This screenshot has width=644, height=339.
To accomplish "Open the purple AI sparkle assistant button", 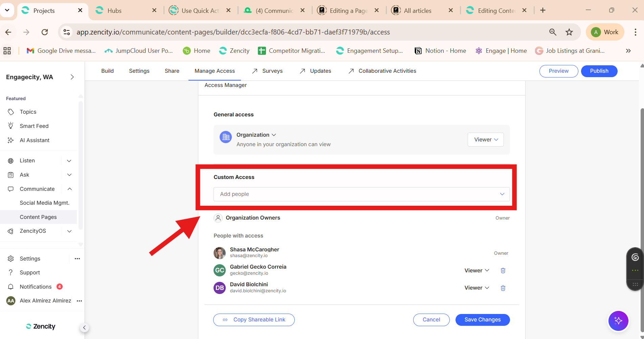I will coord(618,321).
